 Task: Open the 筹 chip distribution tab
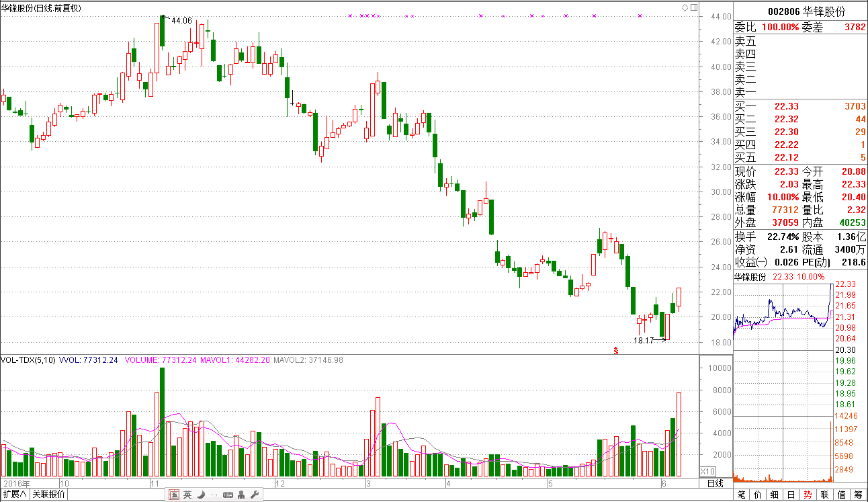point(858,495)
